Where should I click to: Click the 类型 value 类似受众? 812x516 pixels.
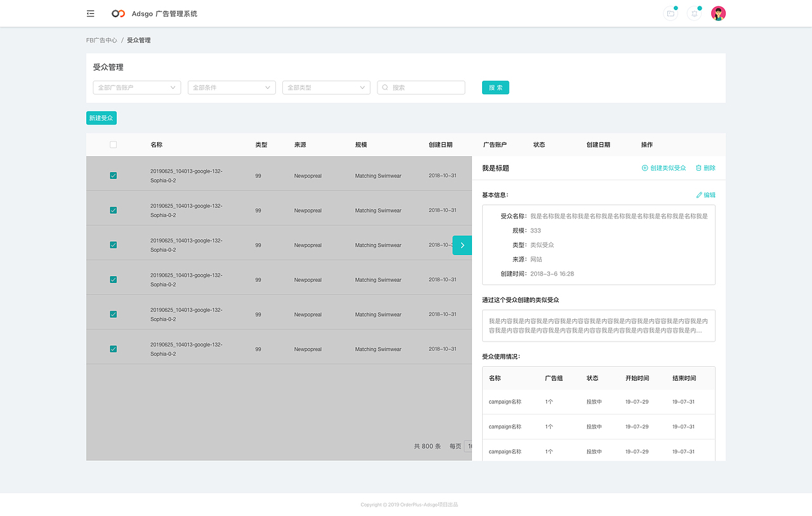click(x=542, y=245)
